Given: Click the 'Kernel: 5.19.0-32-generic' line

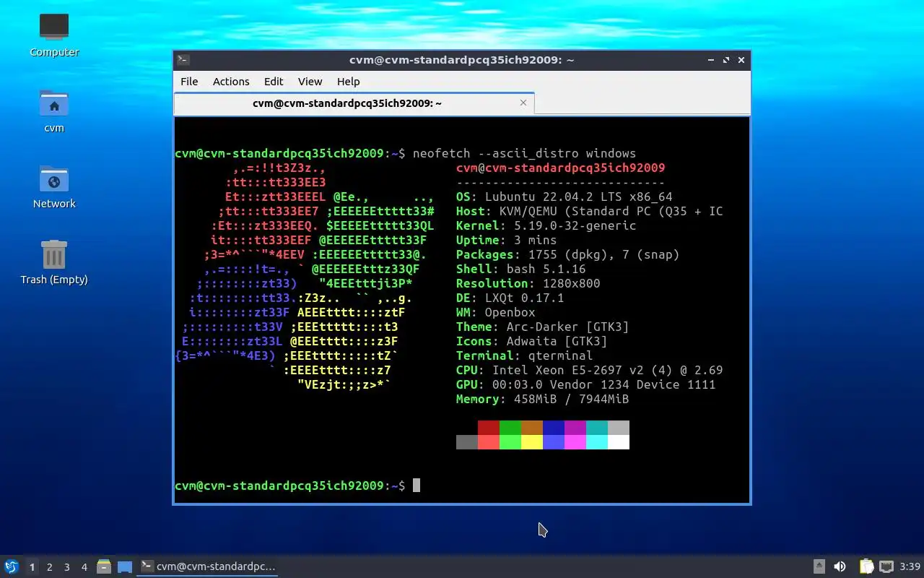Looking at the screenshot, I should tap(546, 225).
